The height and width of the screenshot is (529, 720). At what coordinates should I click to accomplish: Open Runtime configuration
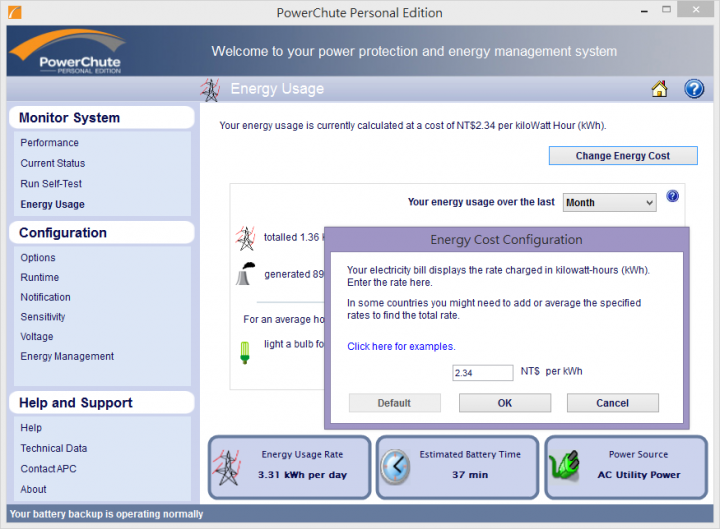click(39, 277)
